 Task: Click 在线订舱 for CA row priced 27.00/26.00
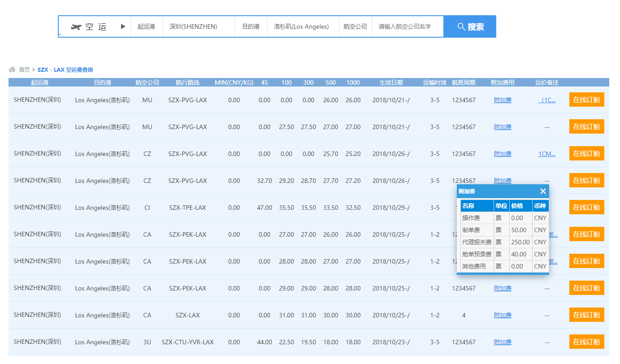coord(586,234)
